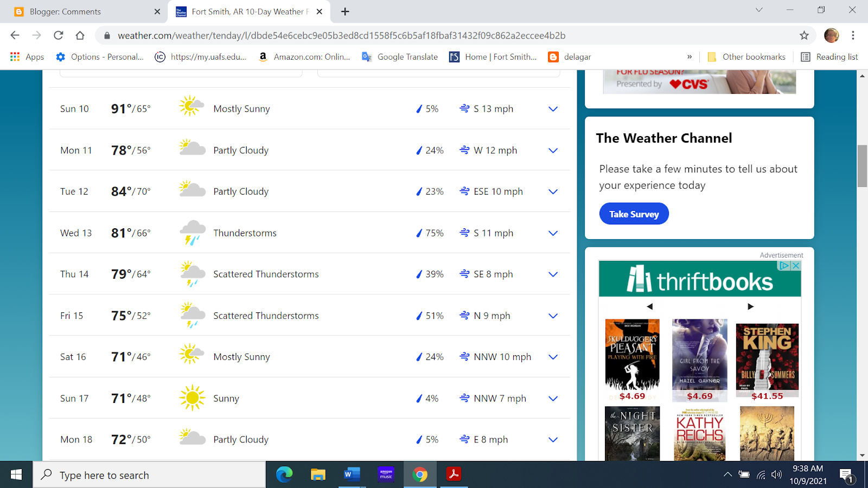Reload the weather page

click(58, 35)
